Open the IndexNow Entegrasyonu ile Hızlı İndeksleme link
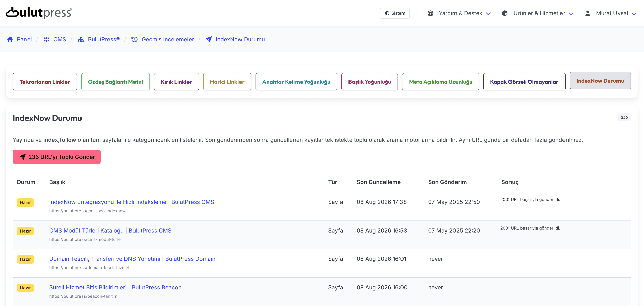The width and height of the screenshot is (644, 306). pyautogui.click(x=131, y=202)
